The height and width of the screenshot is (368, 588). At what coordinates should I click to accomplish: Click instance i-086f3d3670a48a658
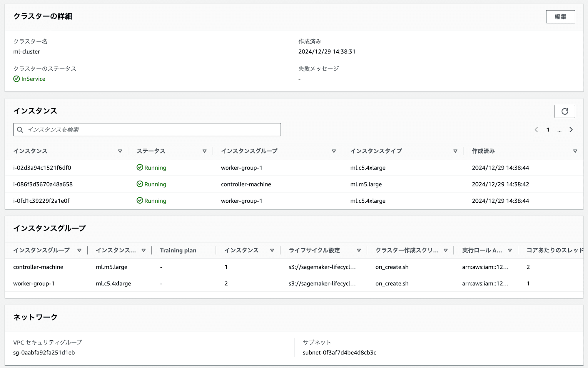click(43, 184)
